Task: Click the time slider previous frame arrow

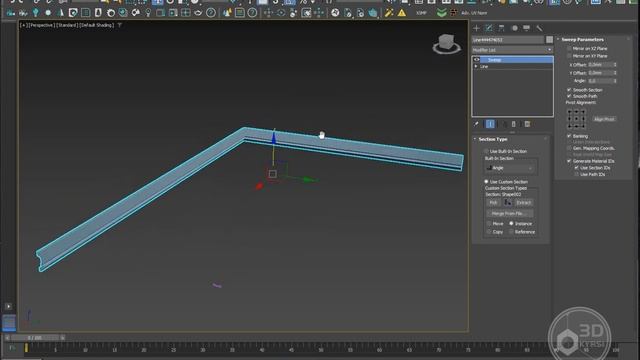Action: pyautogui.click(x=7, y=338)
